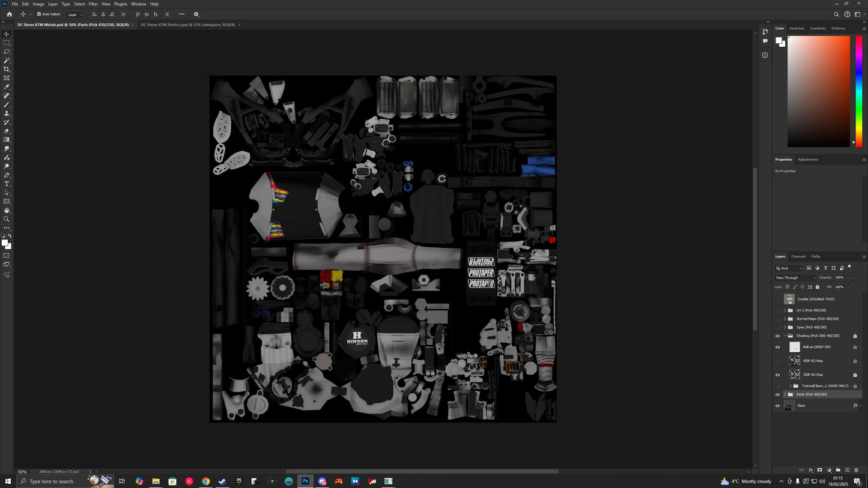
Task: Select the Zoom tool in toolbar
Action: click(7, 219)
